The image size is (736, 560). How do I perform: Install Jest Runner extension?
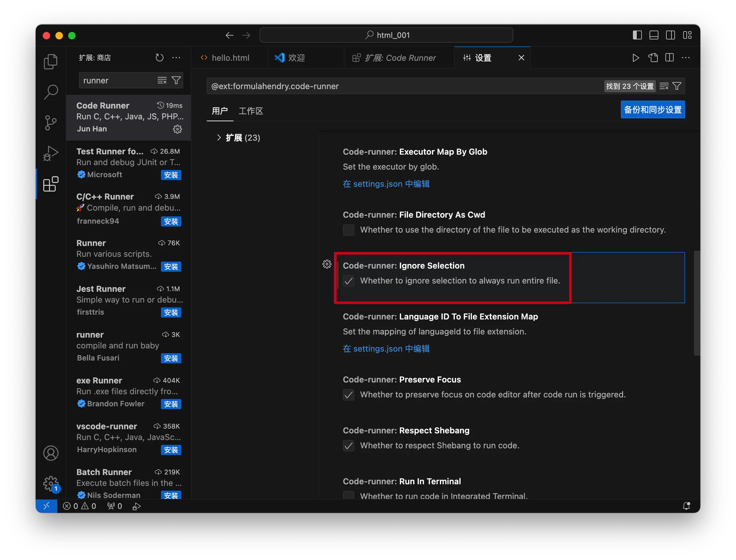[171, 312]
